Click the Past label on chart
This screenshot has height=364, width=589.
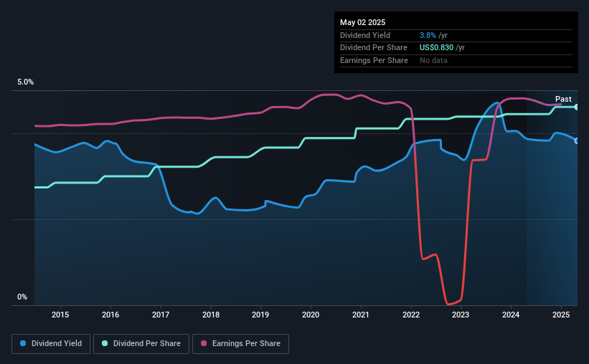pyautogui.click(x=563, y=99)
